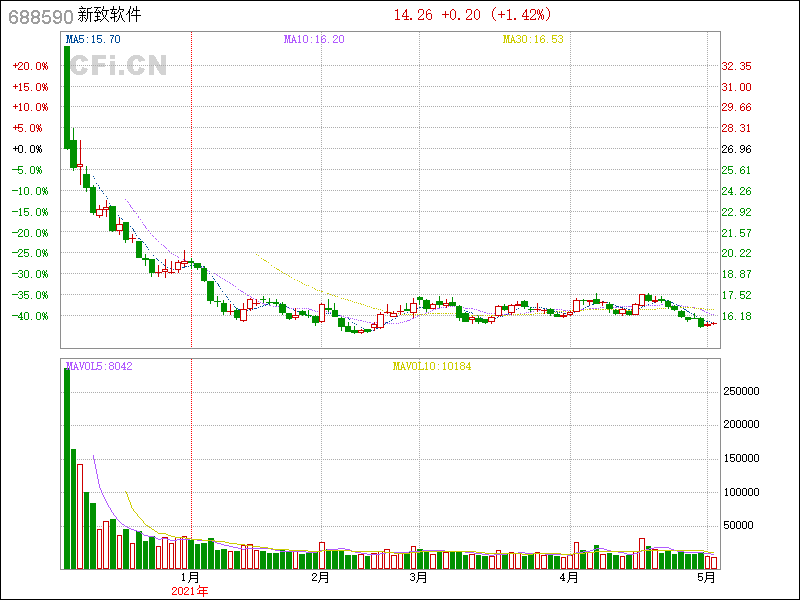Image resolution: width=800 pixels, height=600 pixels.
Task: Jump to the 4月 marker on the time axis
Action: (568, 577)
